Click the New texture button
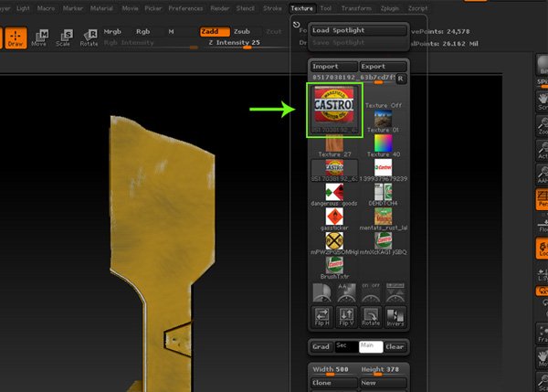Screen dimensions: 548x392 (383, 383)
